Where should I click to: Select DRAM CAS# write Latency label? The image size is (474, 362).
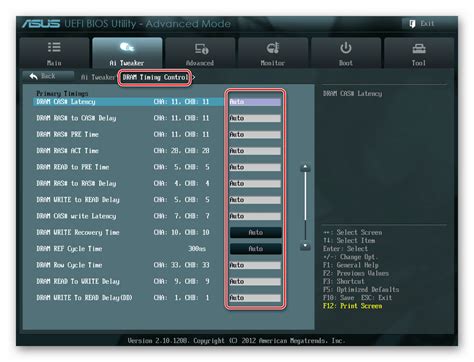pos(76,216)
